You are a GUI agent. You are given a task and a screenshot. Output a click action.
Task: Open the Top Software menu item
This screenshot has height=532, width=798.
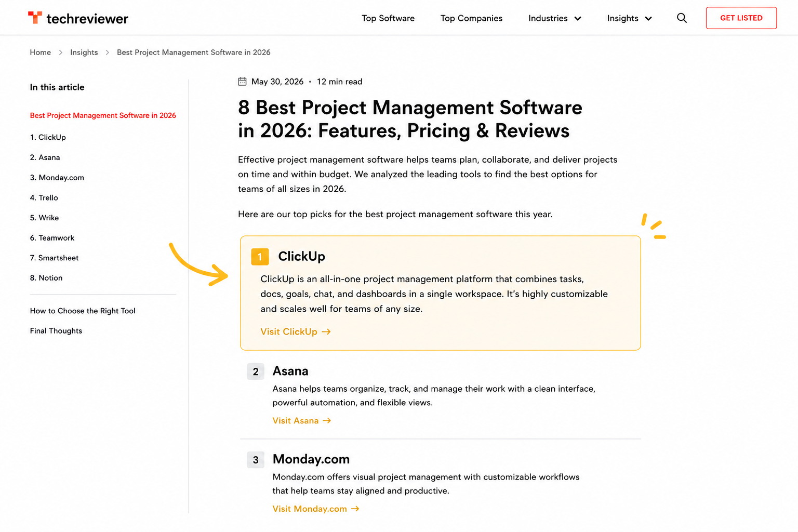tap(388, 18)
